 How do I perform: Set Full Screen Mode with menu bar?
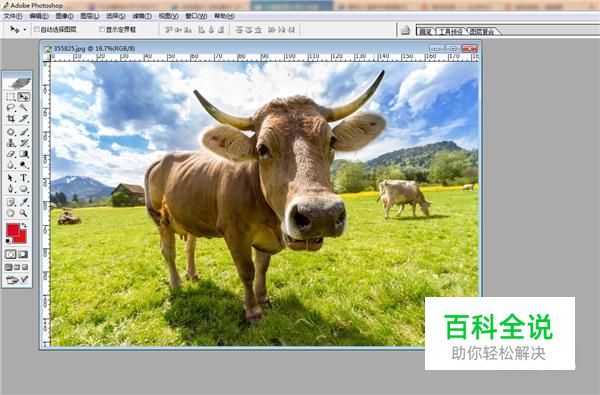(17, 267)
